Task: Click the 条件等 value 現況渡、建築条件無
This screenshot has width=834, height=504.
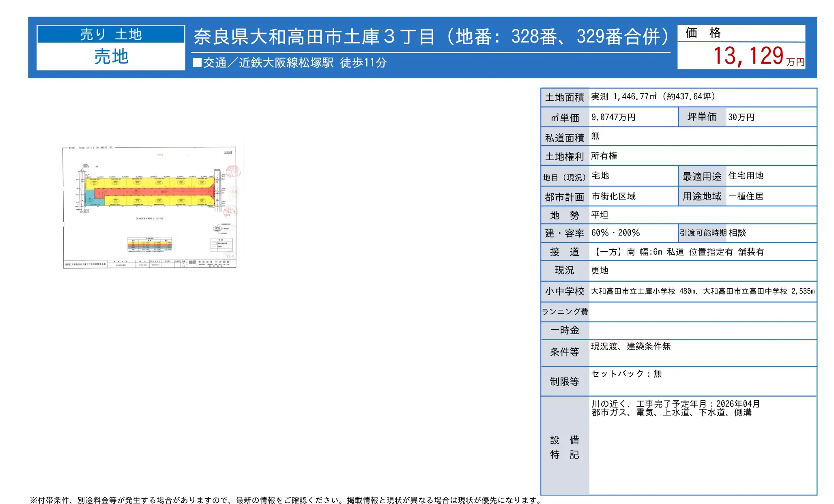Action: point(631,346)
